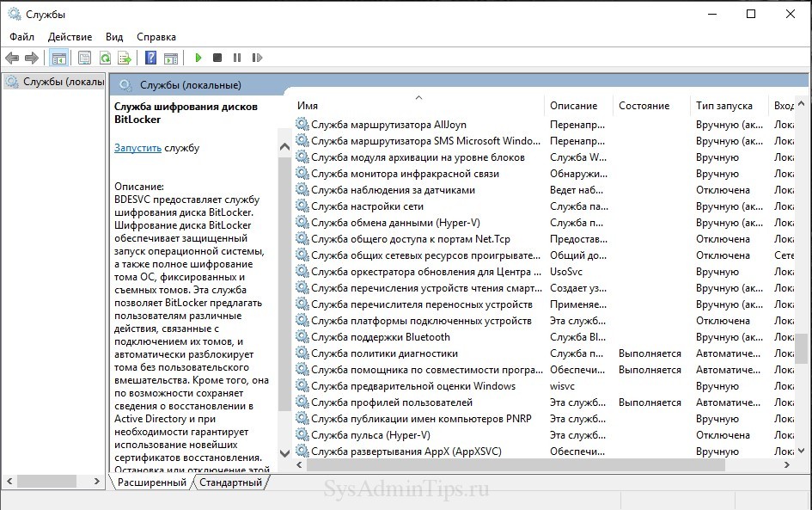
Task: Open the Вид menu
Action: [114, 37]
